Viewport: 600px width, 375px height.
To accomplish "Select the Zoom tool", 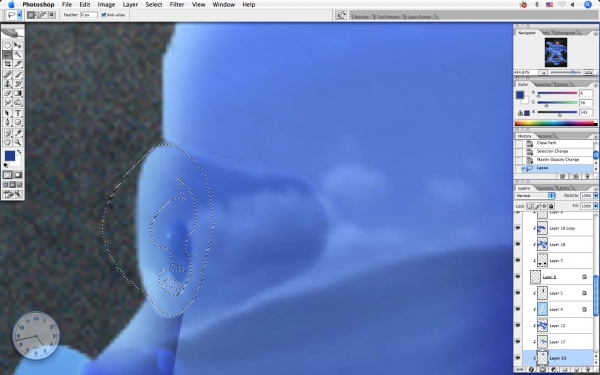I will (18, 142).
